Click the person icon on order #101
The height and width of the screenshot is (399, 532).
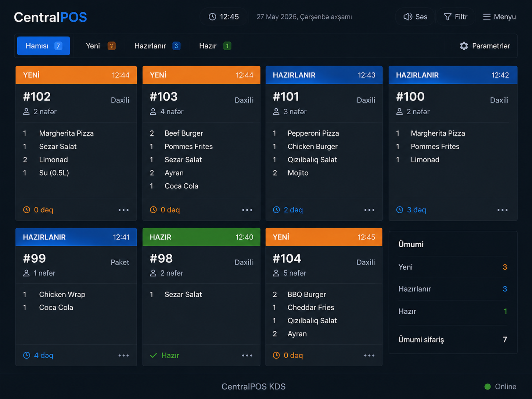pyautogui.click(x=276, y=112)
